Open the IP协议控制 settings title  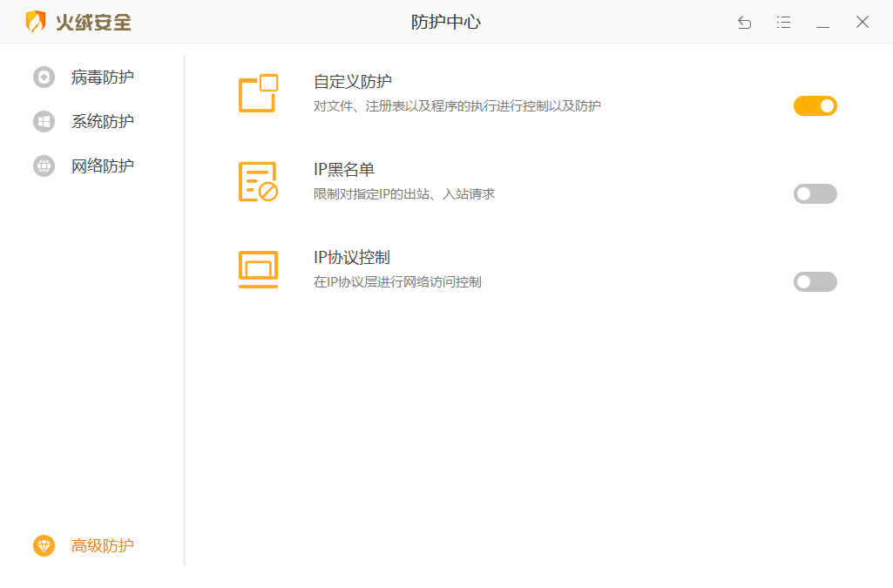(352, 257)
